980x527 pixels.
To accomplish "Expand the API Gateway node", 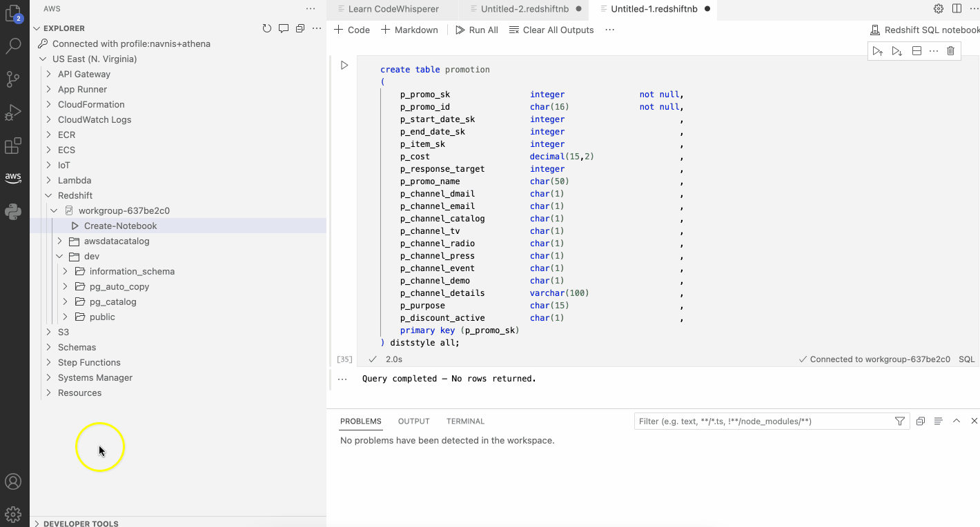I will click(x=48, y=74).
